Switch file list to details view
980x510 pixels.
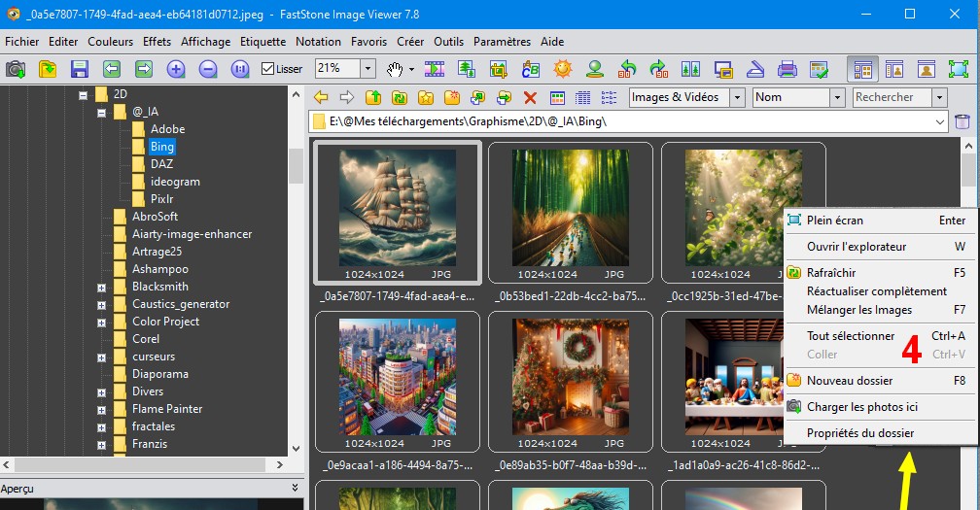pyautogui.click(x=583, y=97)
